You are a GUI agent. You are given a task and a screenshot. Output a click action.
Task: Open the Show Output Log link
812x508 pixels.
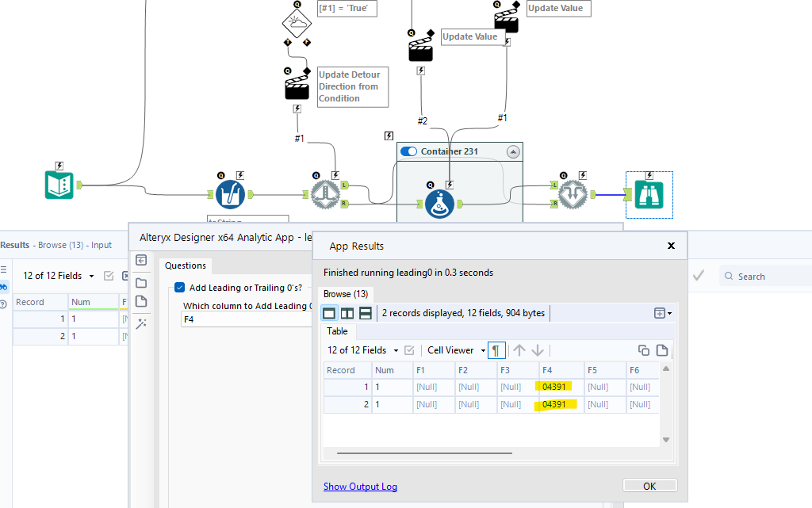coord(360,485)
